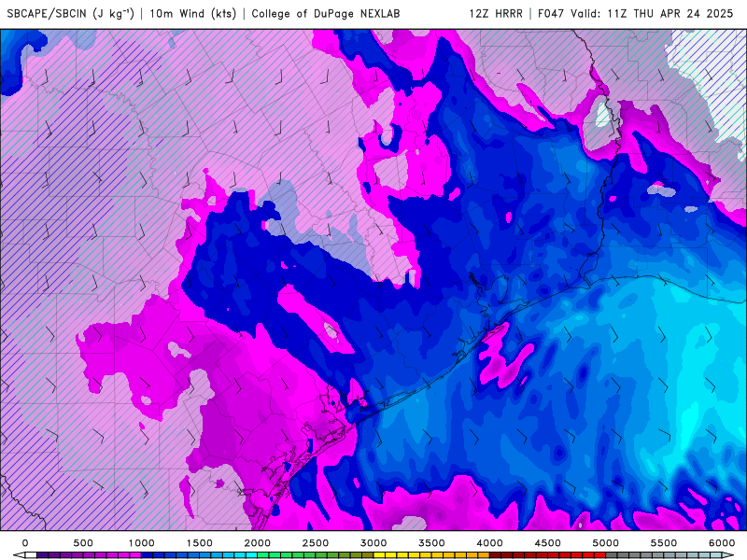
Task: Click the 12Z HRRR model run label
Action: coord(496,13)
